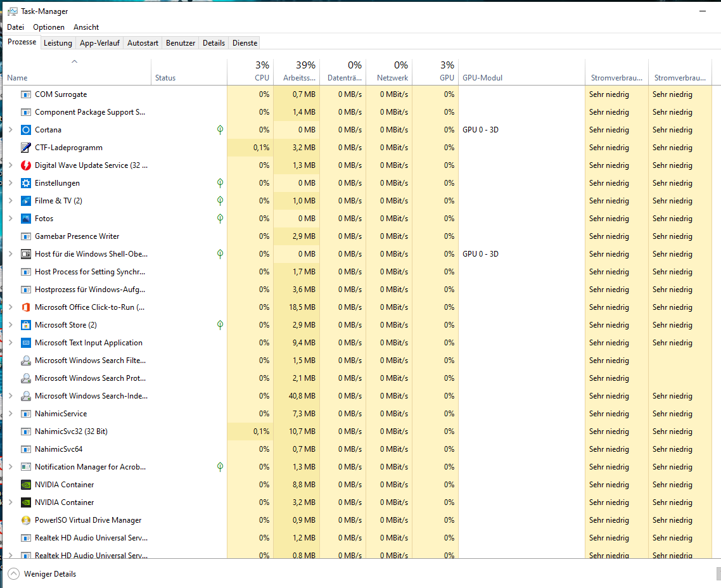
Task: Expand the Einstellungen process group
Action: tap(10, 183)
